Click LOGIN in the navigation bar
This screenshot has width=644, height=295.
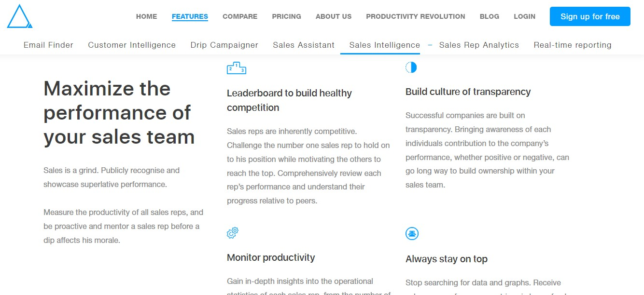click(x=524, y=16)
